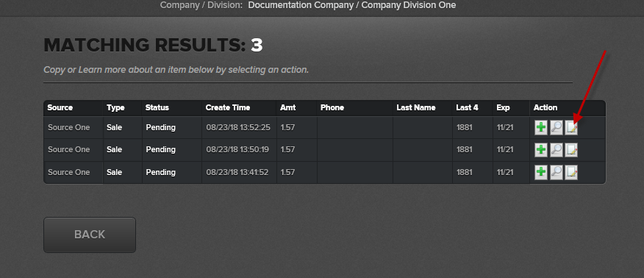Go back using the BACK button
Screen dimensions: 644x278
pos(90,235)
